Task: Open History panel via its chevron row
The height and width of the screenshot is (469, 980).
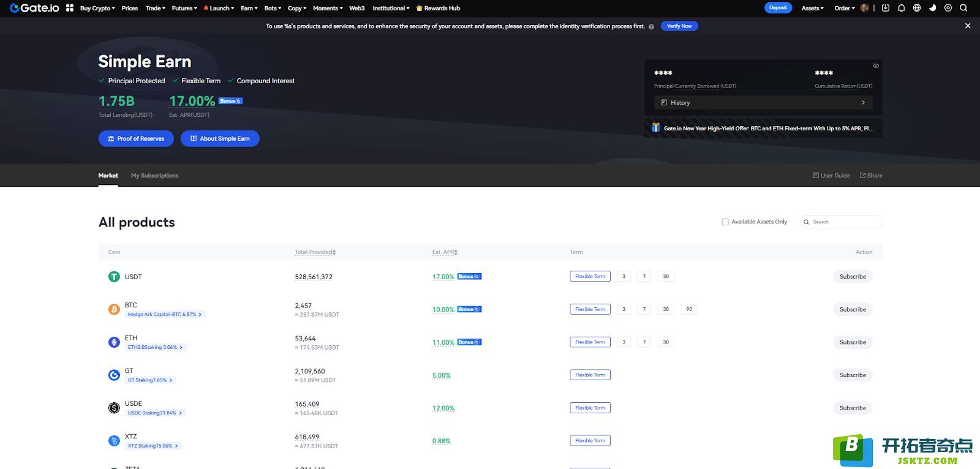Action: 763,102
